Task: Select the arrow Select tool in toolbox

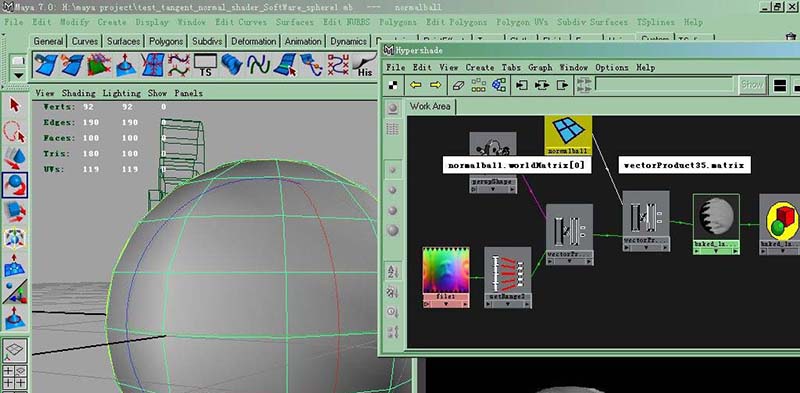Action: [15, 106]
